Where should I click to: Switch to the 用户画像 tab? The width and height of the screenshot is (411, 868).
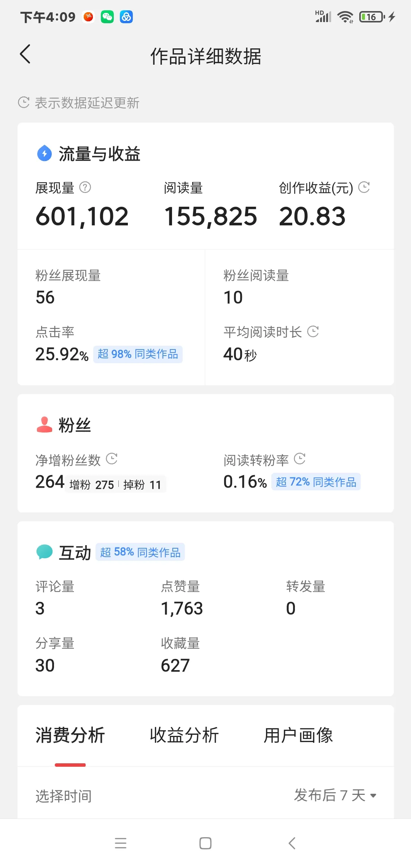point(298,735)
